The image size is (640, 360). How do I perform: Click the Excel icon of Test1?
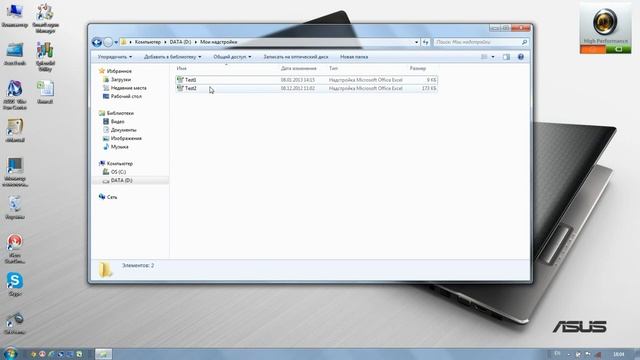click(180, 80)
